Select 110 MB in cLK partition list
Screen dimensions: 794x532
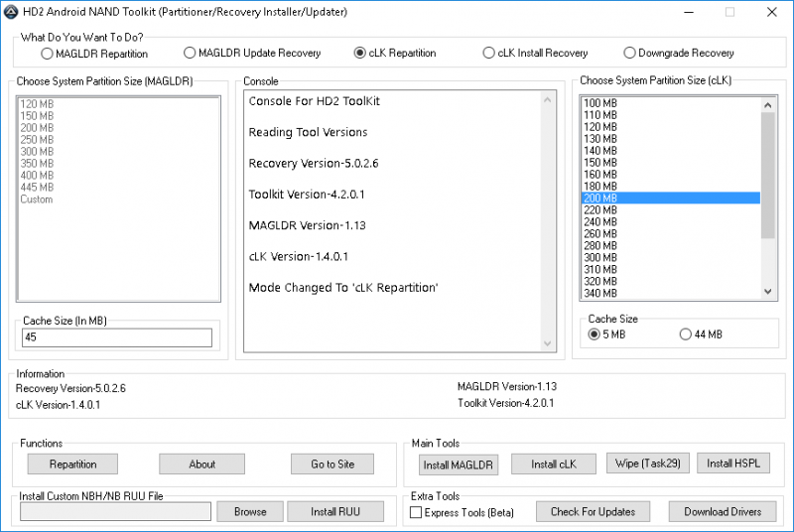(671, 115)
